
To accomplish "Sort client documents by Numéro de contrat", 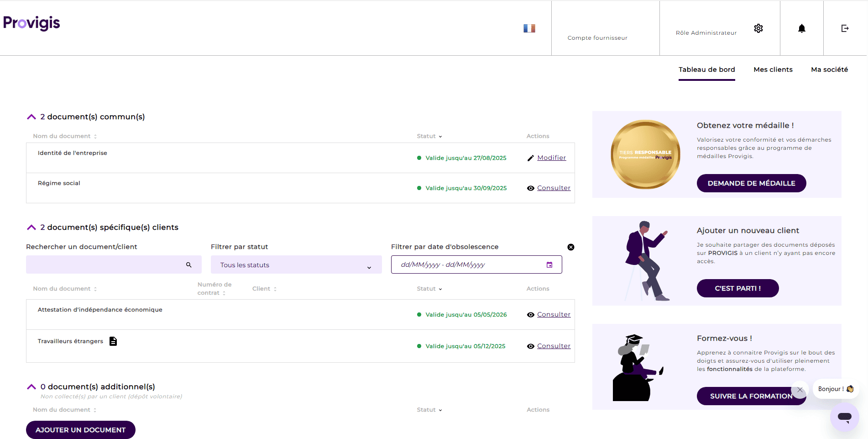I will [x=214, y=289].
